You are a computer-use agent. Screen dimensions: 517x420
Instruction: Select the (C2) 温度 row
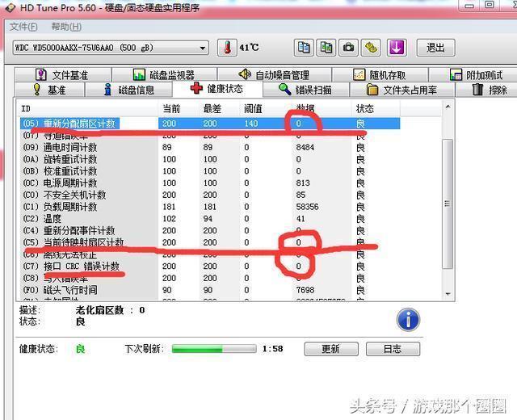[x=210, y=219]
